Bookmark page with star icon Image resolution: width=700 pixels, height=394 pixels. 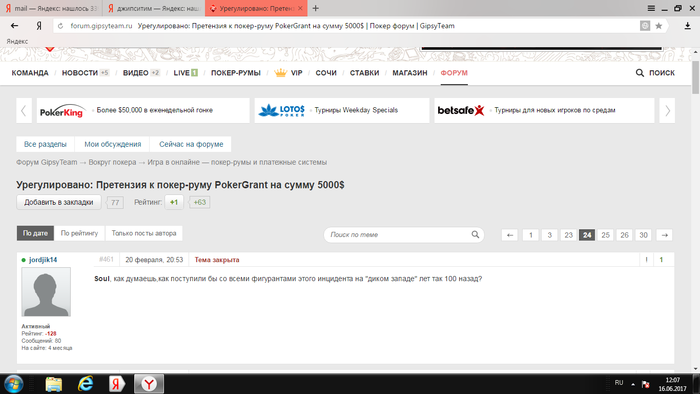coord(658,26)
